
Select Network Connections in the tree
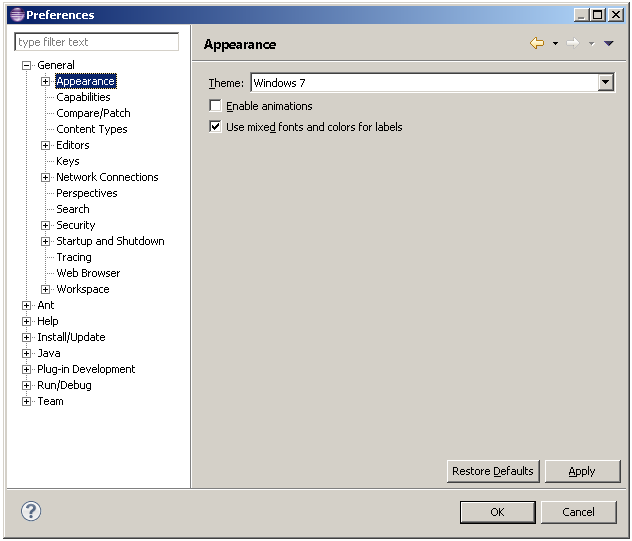[x=107, y=177]
